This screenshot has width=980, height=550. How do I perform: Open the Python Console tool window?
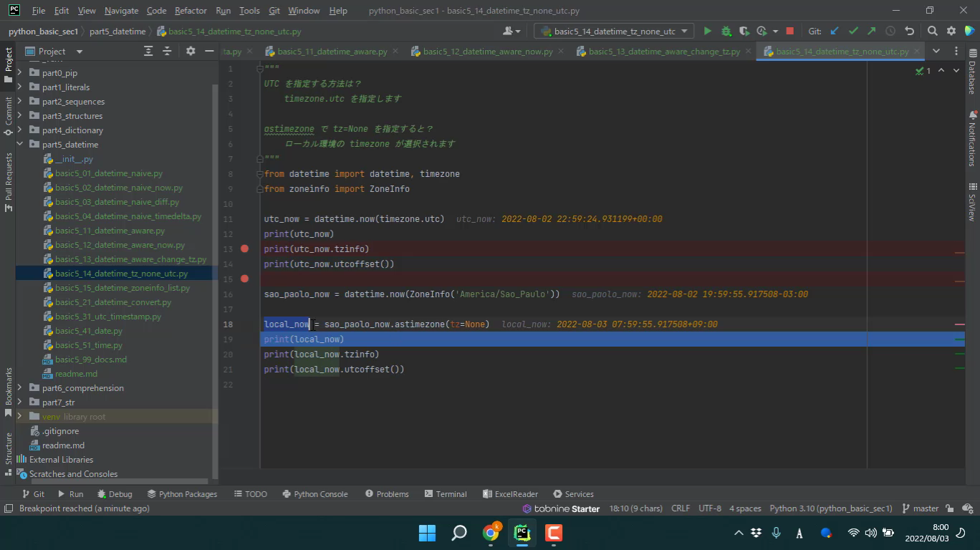(315, 493)
